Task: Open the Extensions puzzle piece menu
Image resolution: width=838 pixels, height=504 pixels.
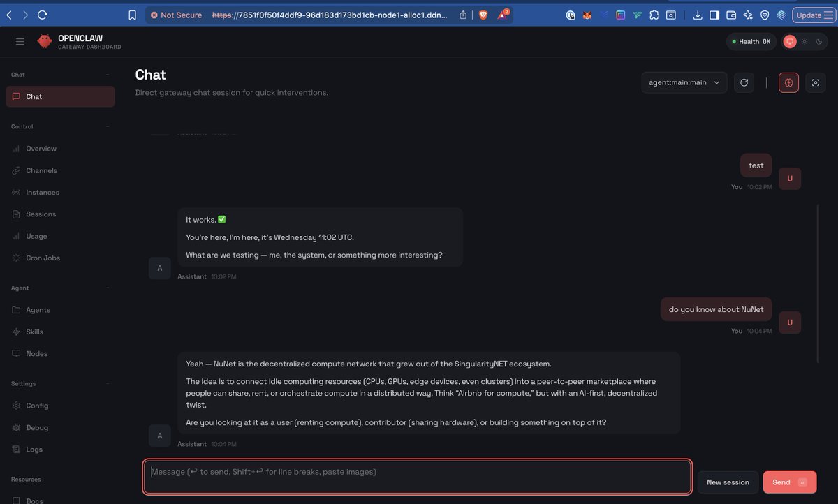Action: [654, 15]
